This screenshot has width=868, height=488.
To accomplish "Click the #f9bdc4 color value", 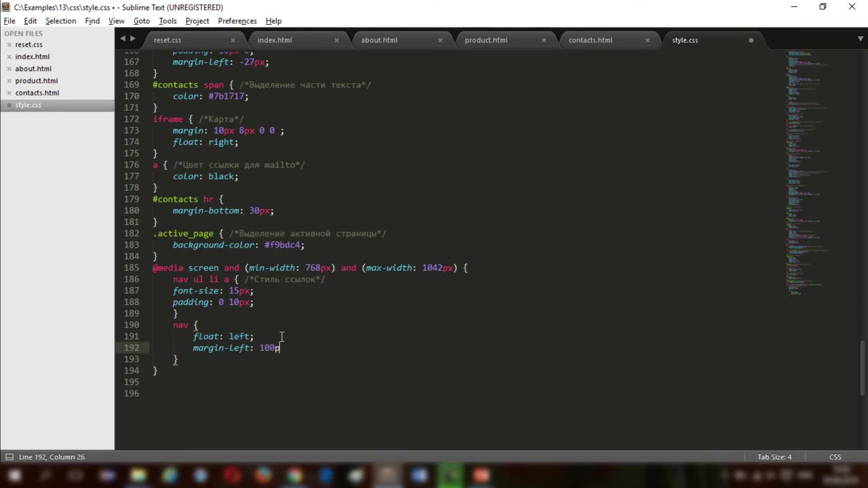I will pos(282,245).
